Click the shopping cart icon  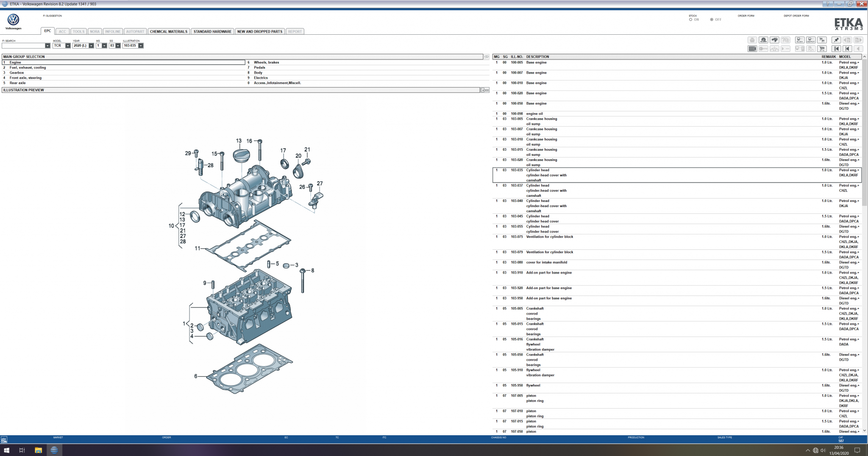[821, 48]
